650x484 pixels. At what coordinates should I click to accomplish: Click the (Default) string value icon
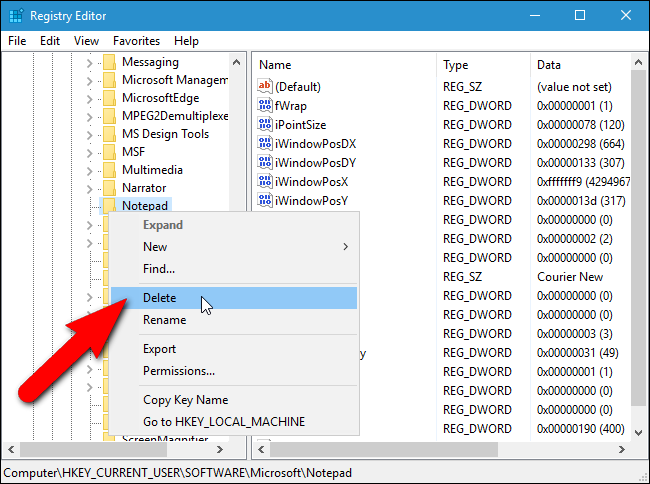tap(265, 87)
